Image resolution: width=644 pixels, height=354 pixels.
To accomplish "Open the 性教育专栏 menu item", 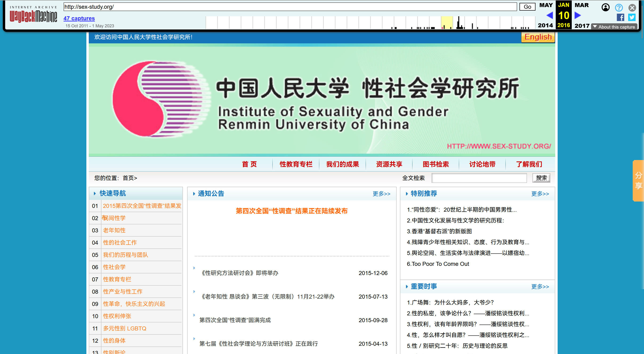I will coord(296,164).
